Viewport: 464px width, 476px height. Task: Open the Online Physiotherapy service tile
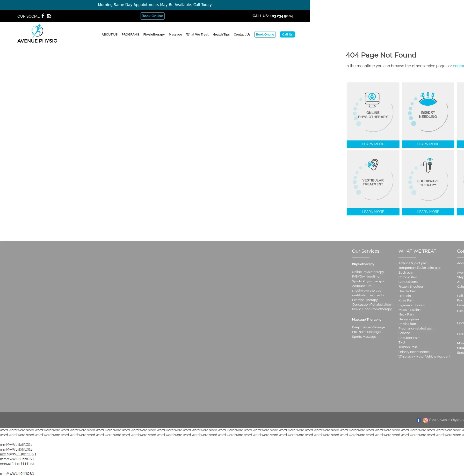(373, 112)
